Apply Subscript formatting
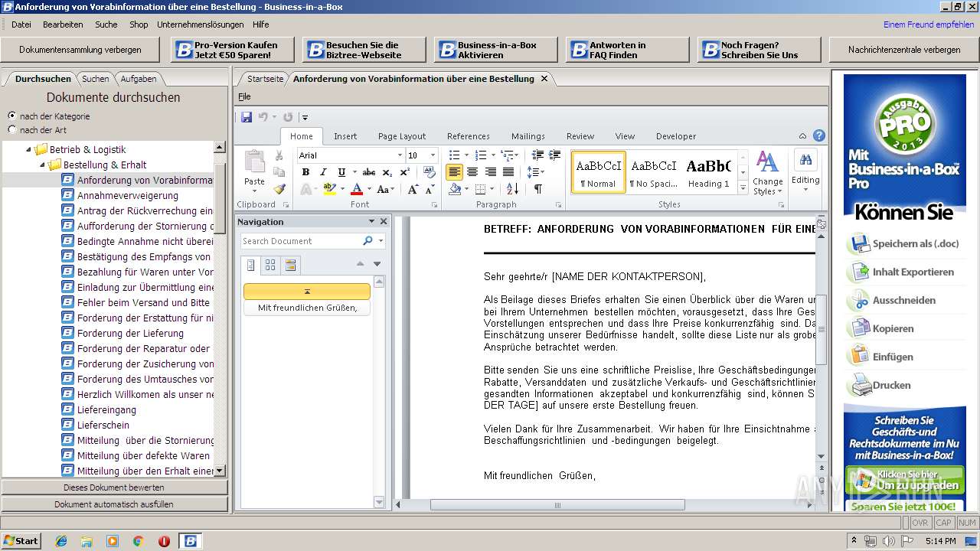Viewport: 980px width, 551px height. [x=387, y=172]
